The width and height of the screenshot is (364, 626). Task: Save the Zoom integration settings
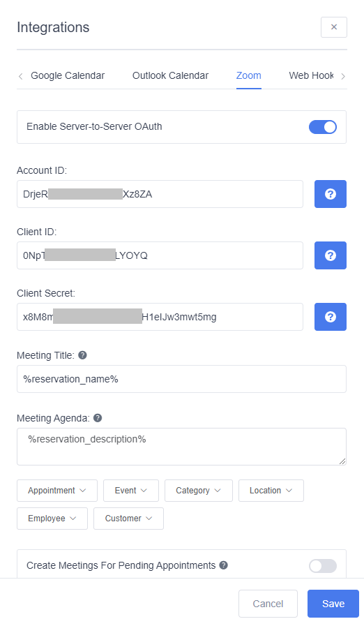tap(333, 604)
